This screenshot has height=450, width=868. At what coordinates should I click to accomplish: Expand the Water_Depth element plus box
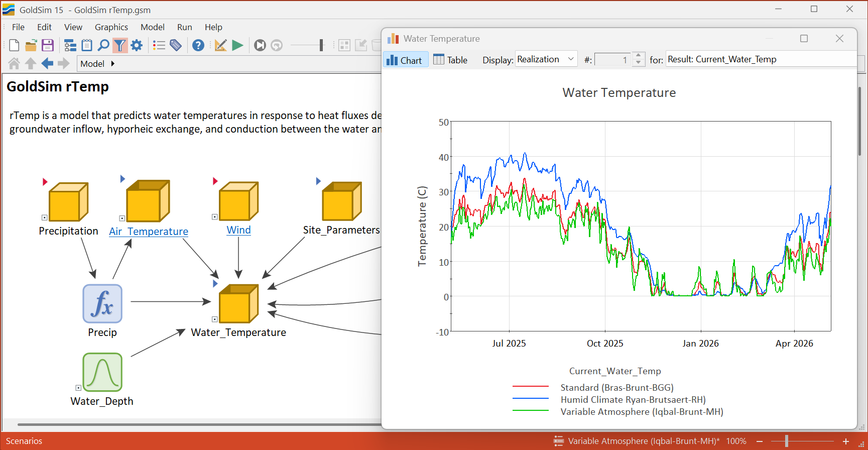pyautogui.click(x=78, y=388)
